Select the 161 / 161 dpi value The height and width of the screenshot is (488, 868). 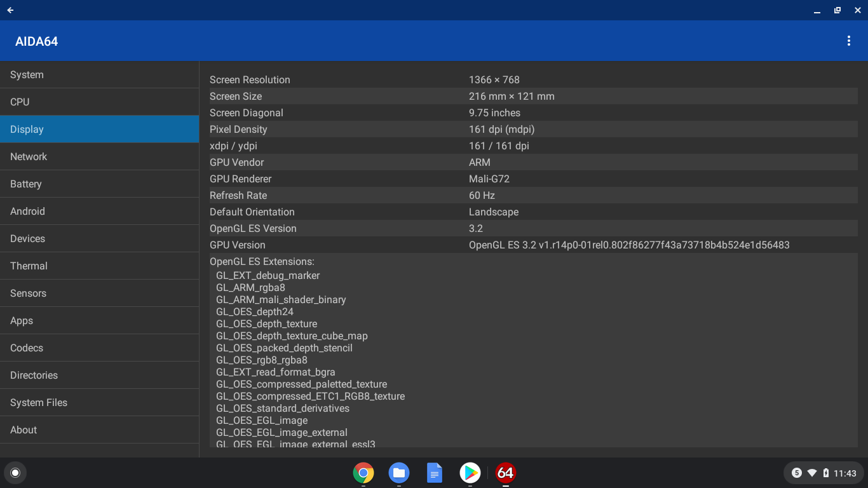[x=499, y=146]
